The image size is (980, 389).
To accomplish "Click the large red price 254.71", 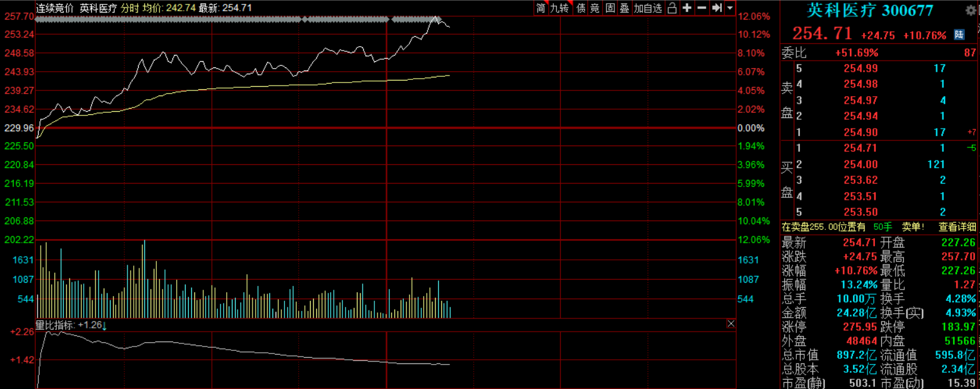I will 822,34.
